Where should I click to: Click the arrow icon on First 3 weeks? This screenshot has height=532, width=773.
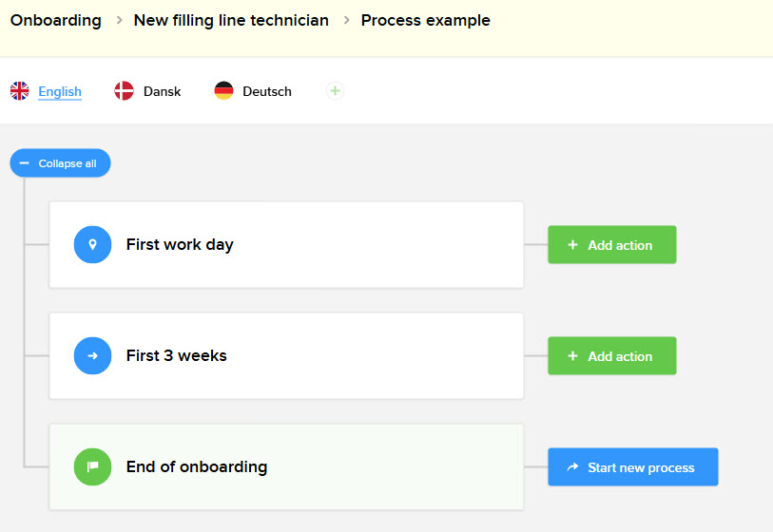92,356
